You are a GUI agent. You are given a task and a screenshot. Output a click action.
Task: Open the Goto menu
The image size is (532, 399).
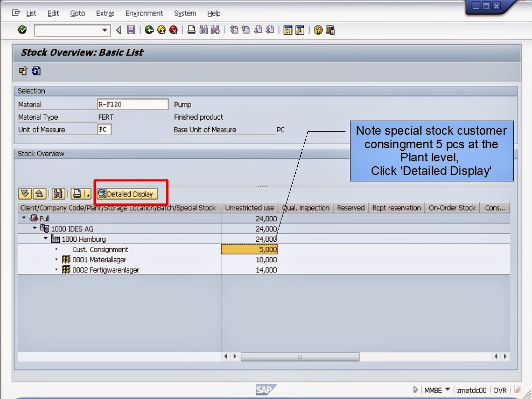click(x=77, y=13)
